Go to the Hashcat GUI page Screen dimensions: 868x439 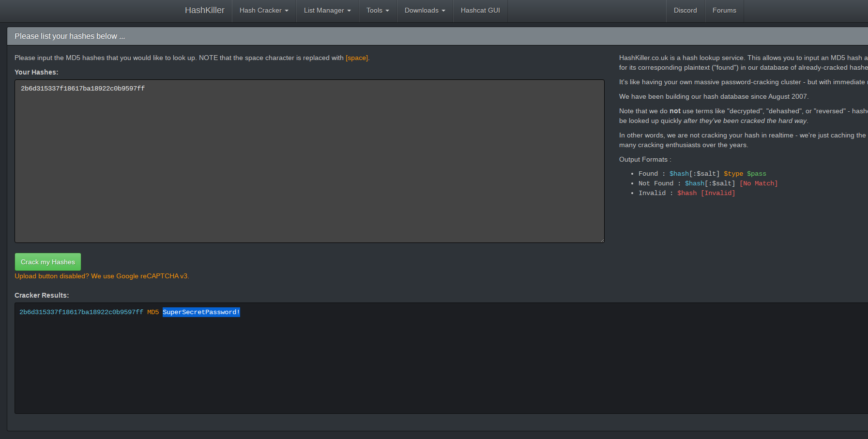(480, 11)
